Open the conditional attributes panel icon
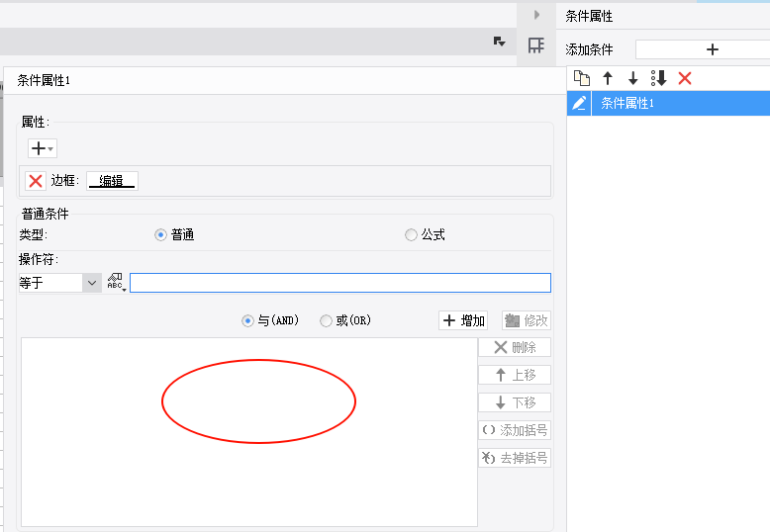Screen dimensions: 770x532 pyautogui.click(x=536, y=45)
